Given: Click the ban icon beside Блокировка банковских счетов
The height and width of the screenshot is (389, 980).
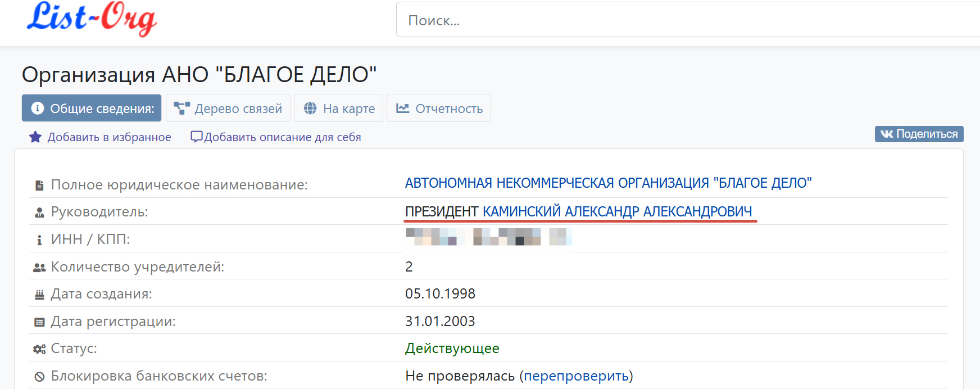Looking at the screenshot, I should click(x=39, y=377).
